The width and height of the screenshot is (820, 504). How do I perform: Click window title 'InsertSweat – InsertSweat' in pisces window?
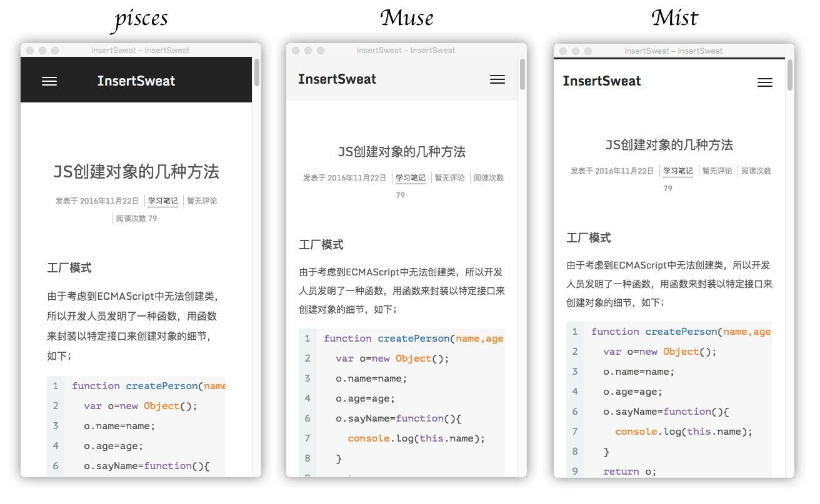(141, 51)
